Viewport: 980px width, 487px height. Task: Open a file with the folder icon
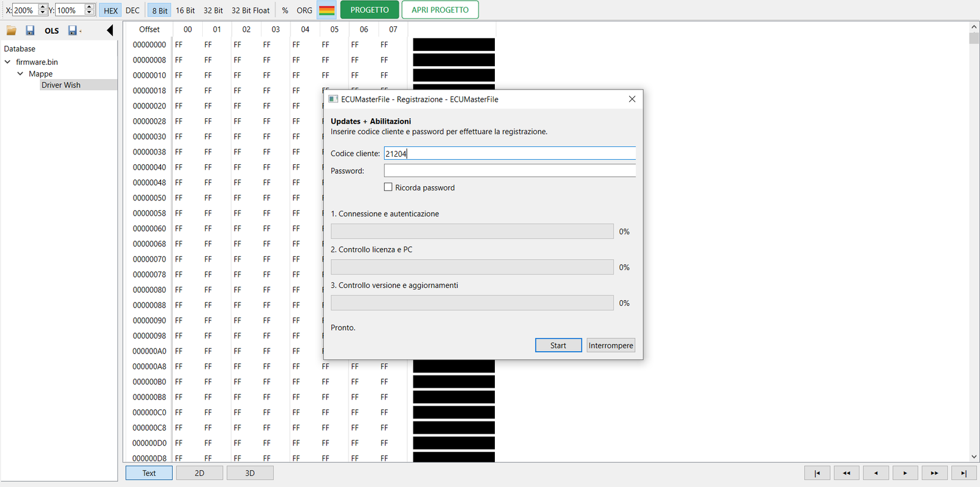[x=11, y=30]
